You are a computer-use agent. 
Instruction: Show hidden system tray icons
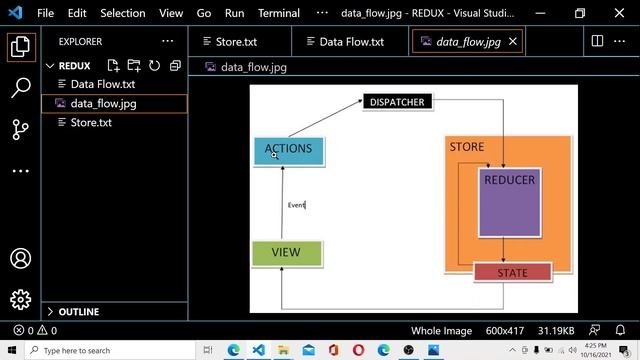512,350
